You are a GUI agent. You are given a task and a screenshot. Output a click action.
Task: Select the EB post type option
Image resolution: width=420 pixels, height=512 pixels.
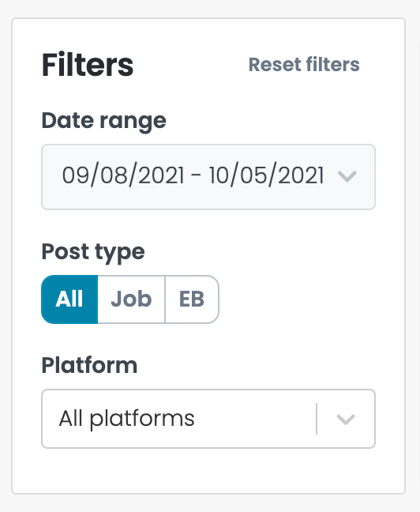pos(192,299)
